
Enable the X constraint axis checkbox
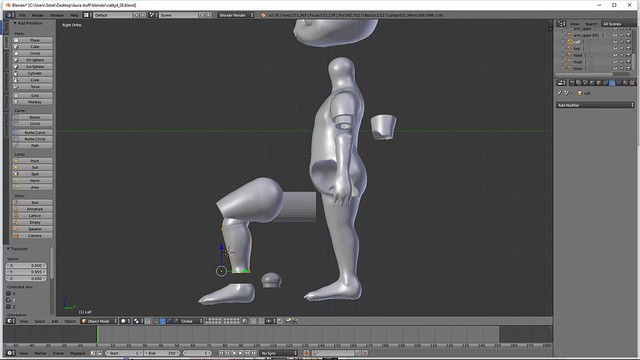(x=9, y=293)
